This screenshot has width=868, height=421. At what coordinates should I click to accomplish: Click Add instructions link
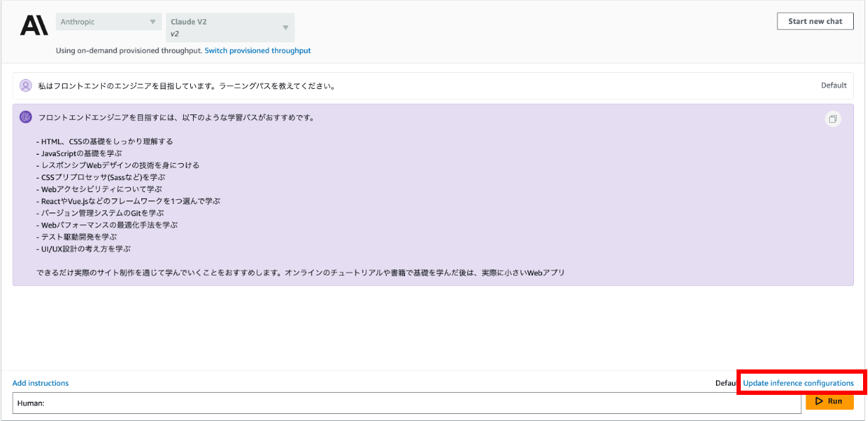tap(40, 383)
